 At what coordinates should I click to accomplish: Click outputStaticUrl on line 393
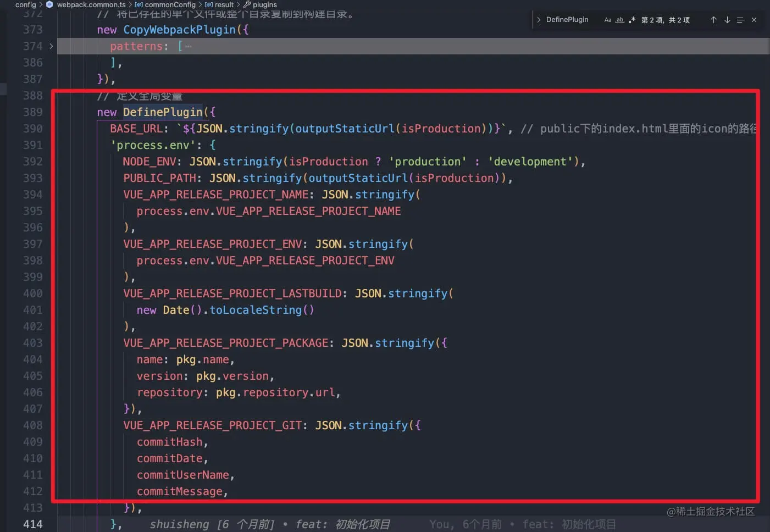358,178
